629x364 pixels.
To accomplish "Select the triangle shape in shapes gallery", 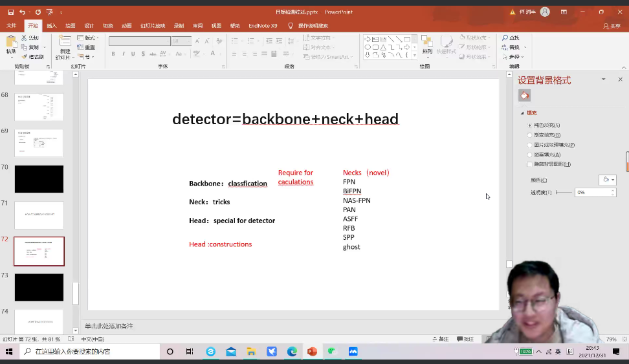I will pos(383,47).
